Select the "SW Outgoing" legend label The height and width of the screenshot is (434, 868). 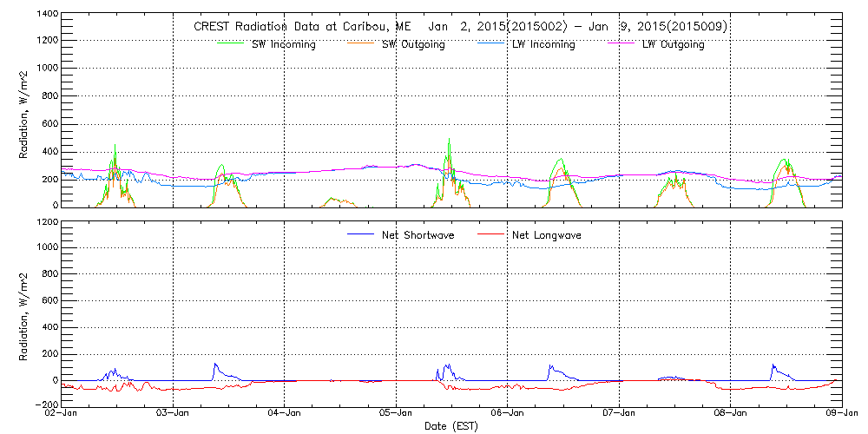point(413,44)
